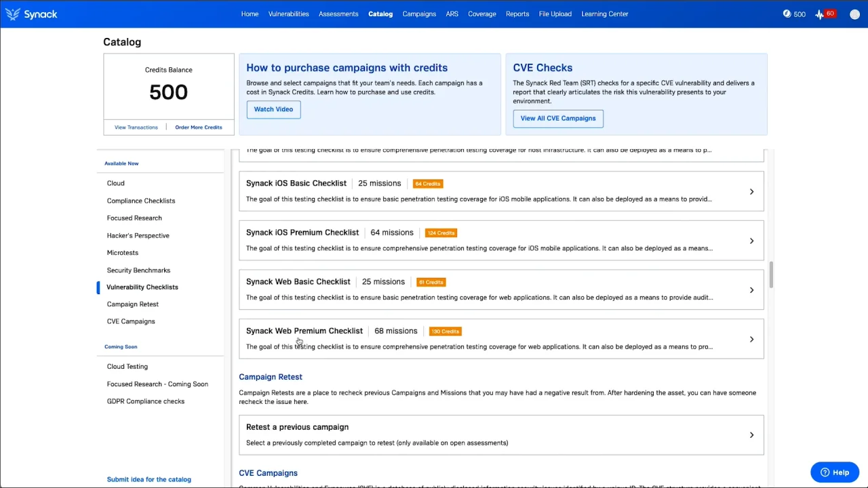The width and height of the screenshot is (868, 488).
Task: Click the 61 Credits badge on Web Basic
Action: [x=431, y=282]
